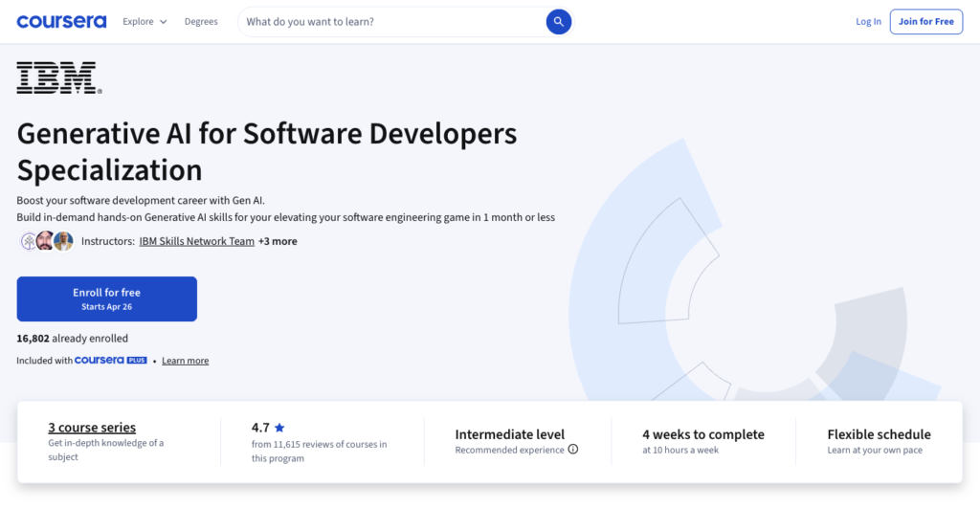Image resolution: width=980 pixels, height=508 pixels.
Task: Click the Flexible schedule text
Action: point(879,434)
